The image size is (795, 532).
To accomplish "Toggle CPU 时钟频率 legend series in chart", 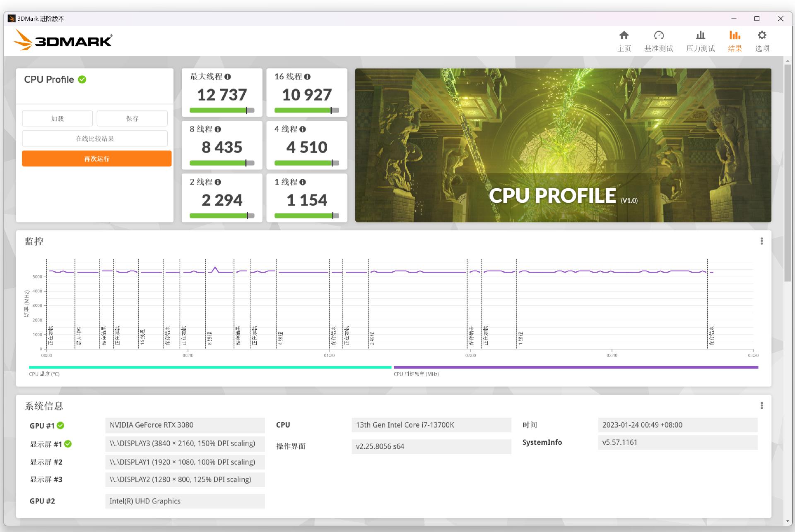I will pyautogui.click(x=416, y=374).
